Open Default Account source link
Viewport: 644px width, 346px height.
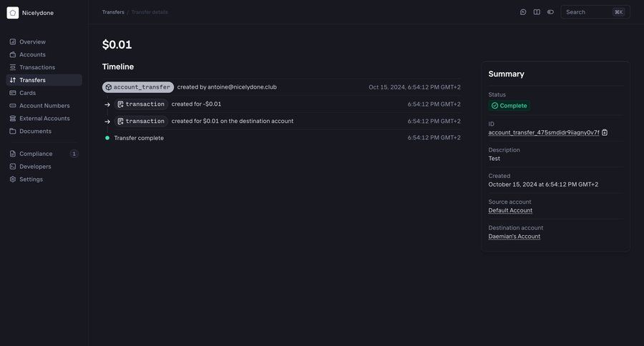click(510, 211)
